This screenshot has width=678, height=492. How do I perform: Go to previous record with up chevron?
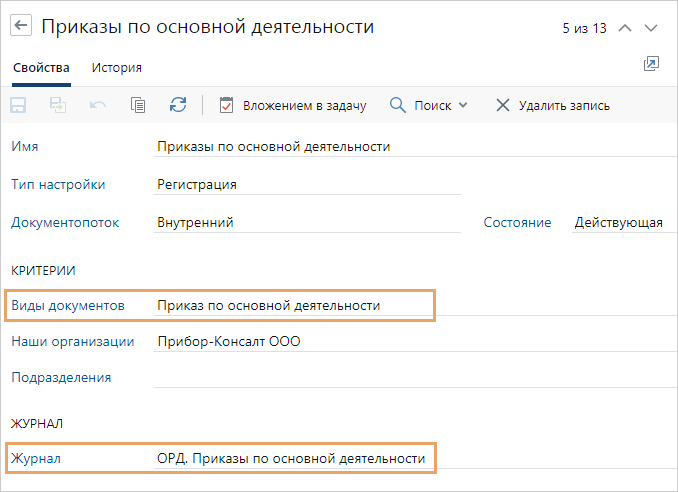[626, 28]
